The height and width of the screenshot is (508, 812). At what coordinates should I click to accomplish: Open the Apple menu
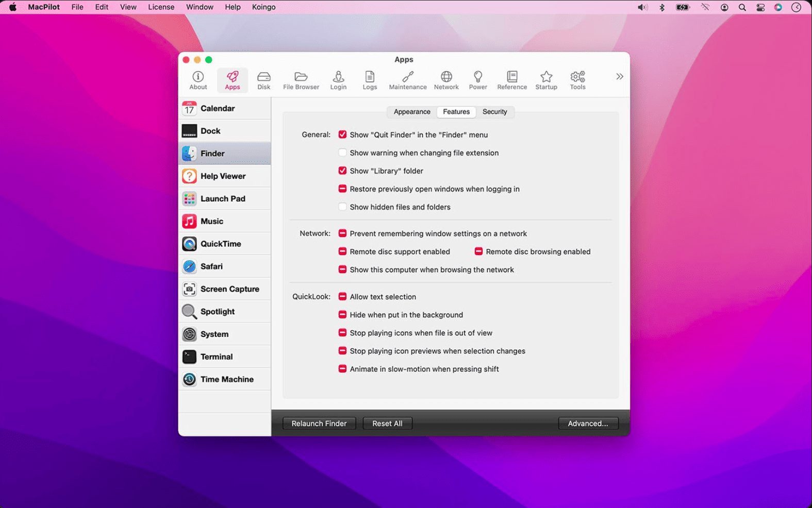[13, 7]
